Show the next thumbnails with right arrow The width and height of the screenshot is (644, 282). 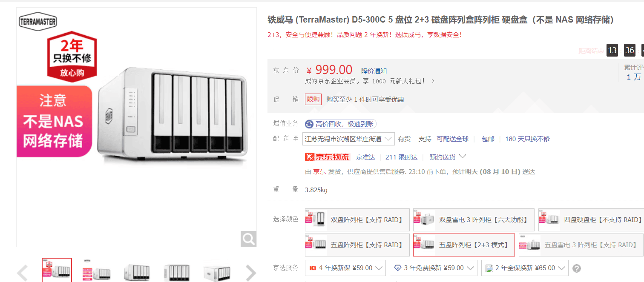coord(251,273)
